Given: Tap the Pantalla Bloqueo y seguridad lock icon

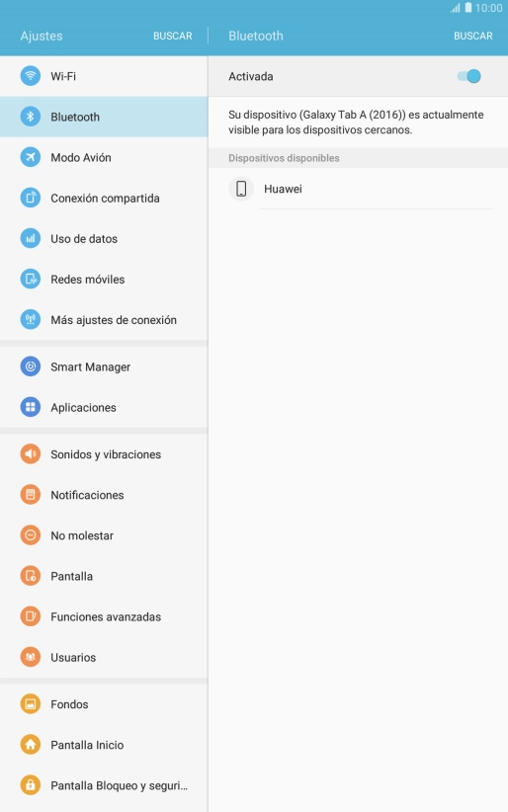Looking at the screenshot, I should coord(30,785).
